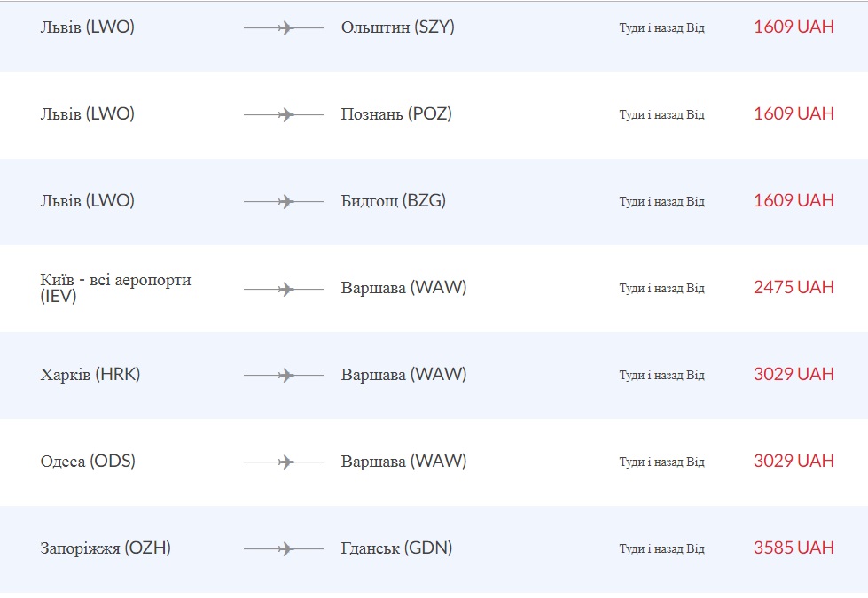Select the Бидгощ (BZG) destination
The image size is (868, 598).
click(x=393, y=201)
